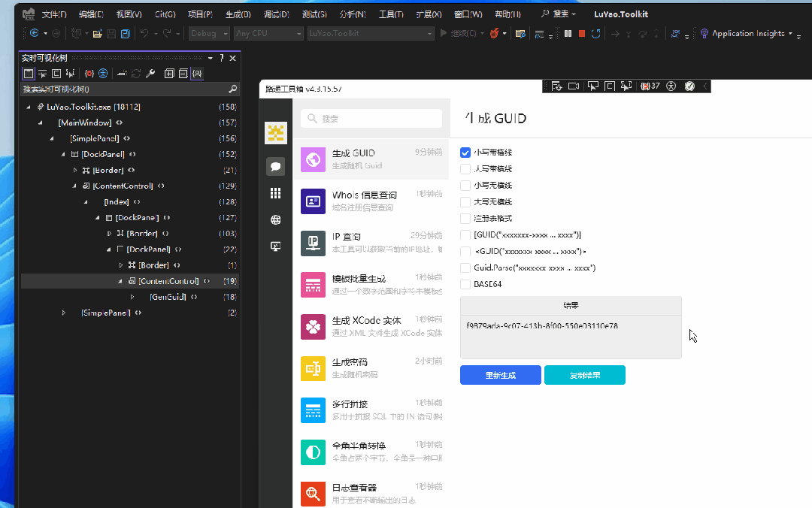Screen dimensions: 812x508
Task: Click the globe network sidebar icon
Action: (275, 220)
